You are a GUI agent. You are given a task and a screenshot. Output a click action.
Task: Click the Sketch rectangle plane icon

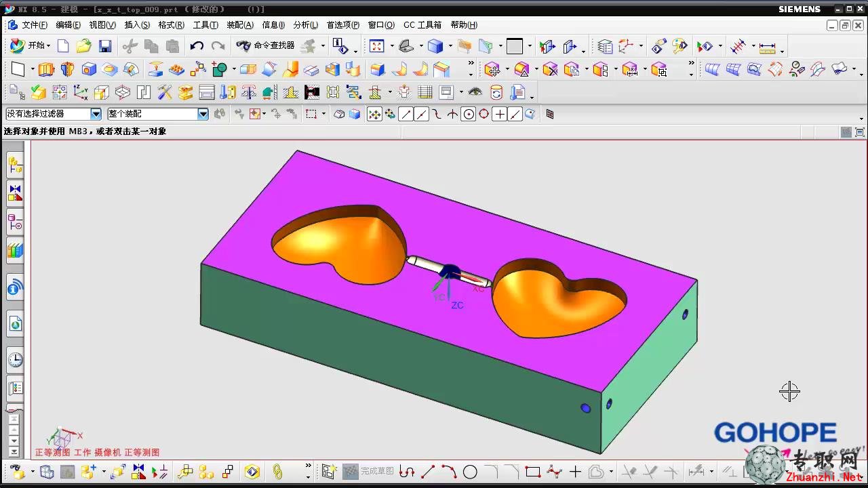[18, 69]
